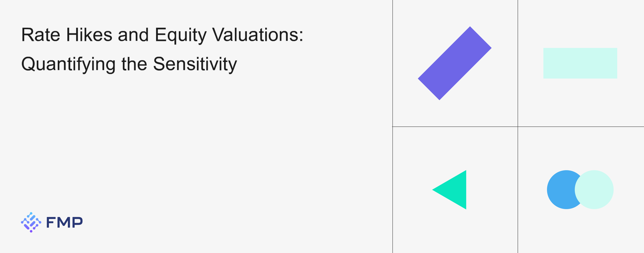Click the letter "P" in the FMP logo
This screenshot has width=644, height=253.
tap(77, 222)
